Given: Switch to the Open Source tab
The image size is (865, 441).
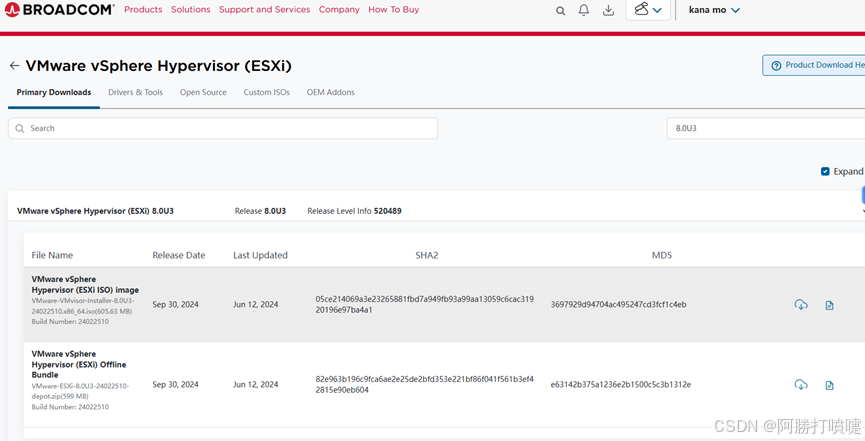Looking at the screenshot, I should pos(203,92).
